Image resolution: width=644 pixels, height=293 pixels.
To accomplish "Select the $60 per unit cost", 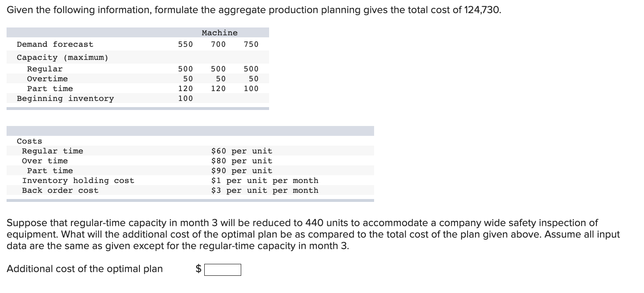I will 242,151.
